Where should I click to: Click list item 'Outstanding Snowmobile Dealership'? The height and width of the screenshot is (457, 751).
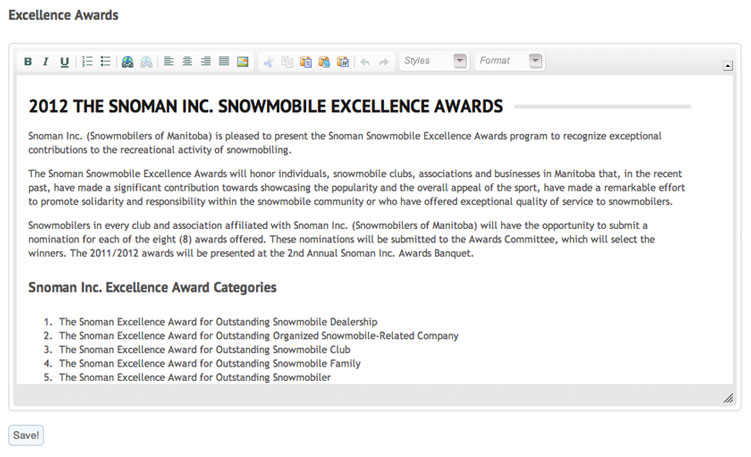[218, 322]
